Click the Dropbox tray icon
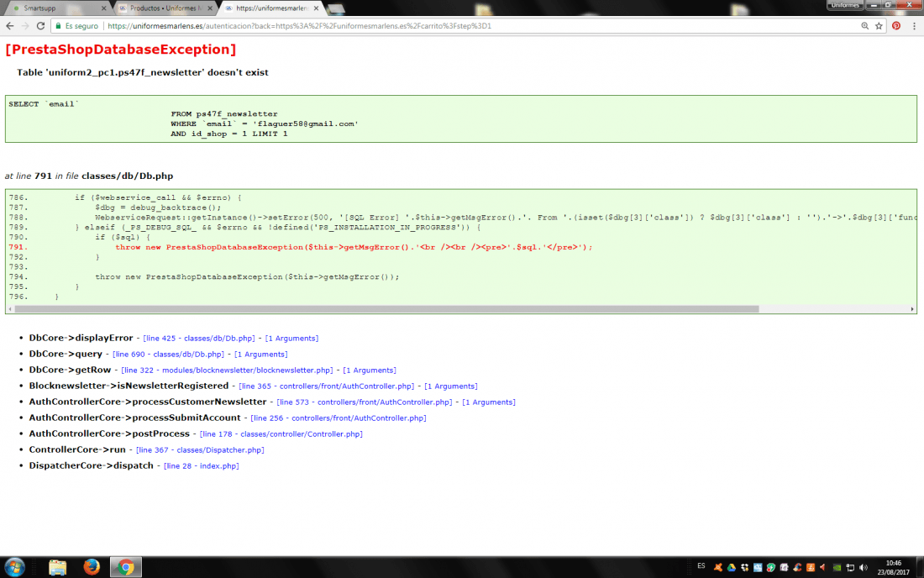This screenshot has width=924, height=578. (744, 567)
